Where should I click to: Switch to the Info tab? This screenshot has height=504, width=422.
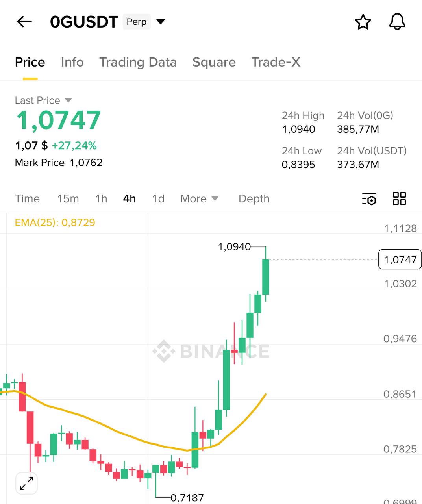pyautogui.click(x=72, y=62)
